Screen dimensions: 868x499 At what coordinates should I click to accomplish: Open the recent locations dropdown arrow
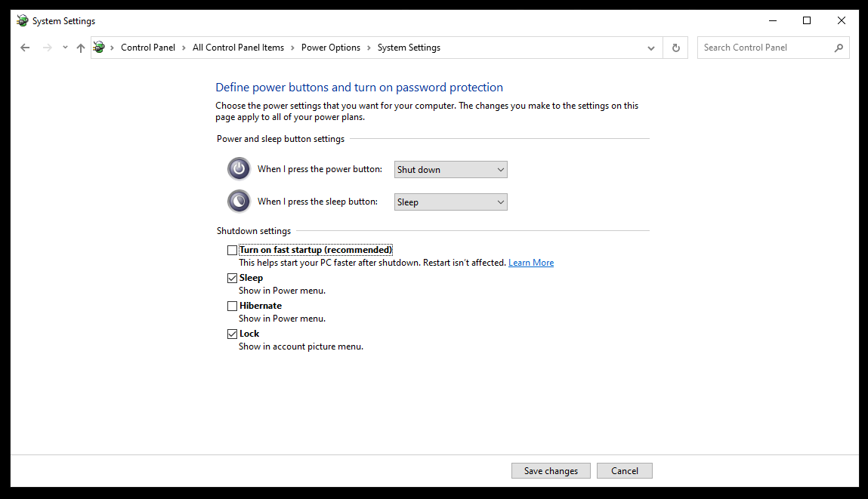[65, 48]
